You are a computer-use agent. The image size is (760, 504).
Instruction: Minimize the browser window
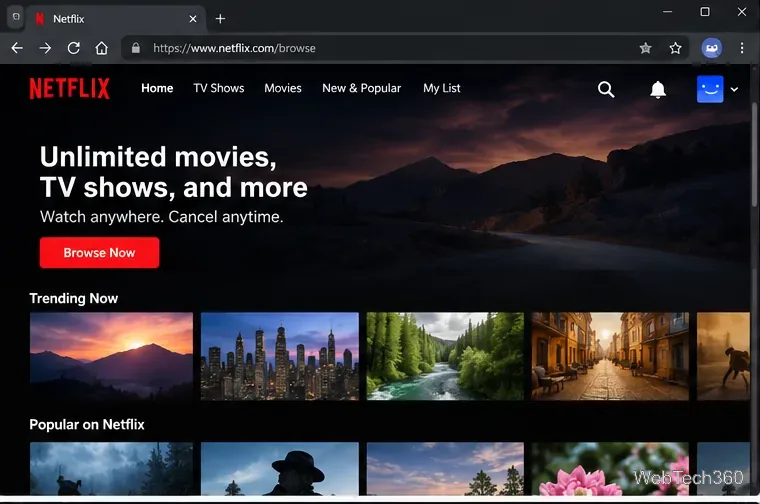(x=667, y=12)
